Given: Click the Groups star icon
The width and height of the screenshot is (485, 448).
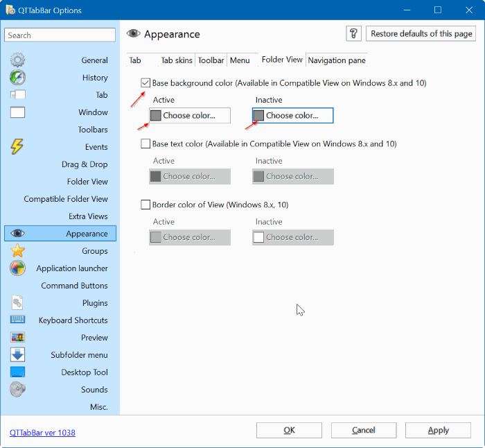Looking at the screenshot, I should tap(17, 250).
